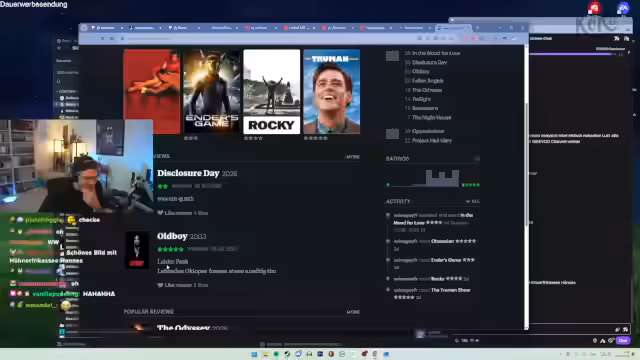
Task: Open The Truman Show poster
Action: point(332,91)
